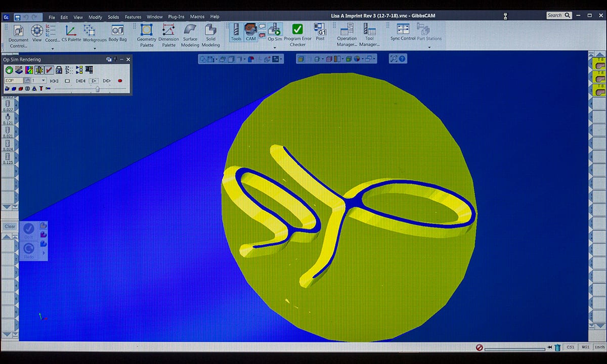Screen dimensions: 607x364
Task: Open the File menu
Action: tap(52, 17)
